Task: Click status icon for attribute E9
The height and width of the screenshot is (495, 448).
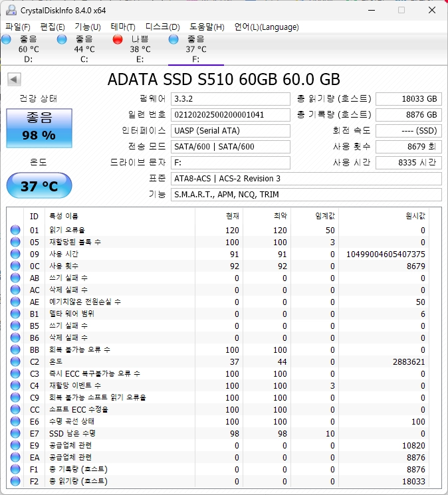Action: tap(15, 445)
